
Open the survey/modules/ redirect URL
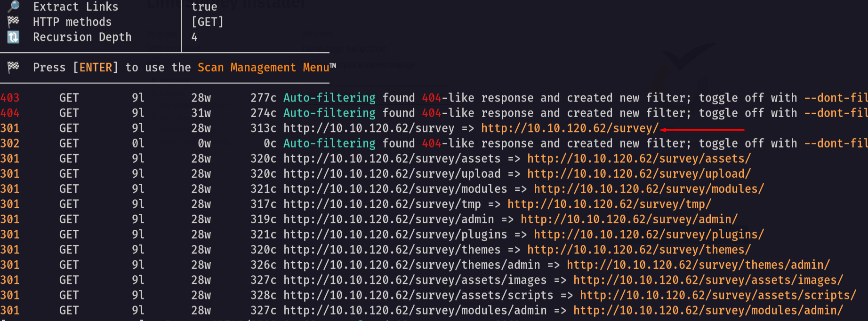coord(649,189)
